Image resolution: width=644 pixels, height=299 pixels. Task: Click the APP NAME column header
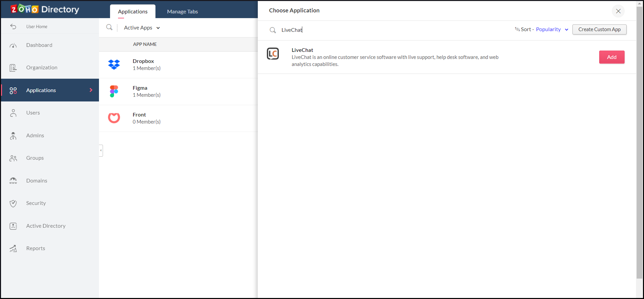pos(145,44)
